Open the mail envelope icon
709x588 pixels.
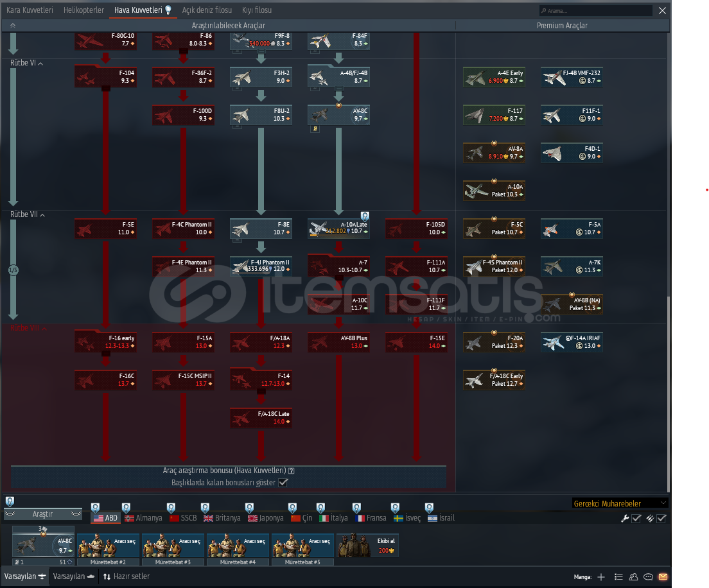tap(663, 576)
